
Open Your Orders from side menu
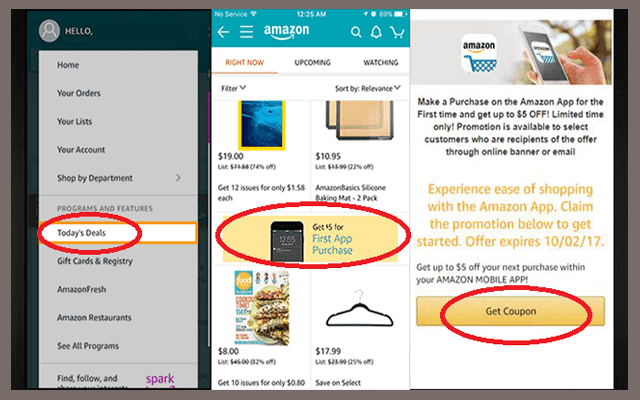[x=79, y=93]
